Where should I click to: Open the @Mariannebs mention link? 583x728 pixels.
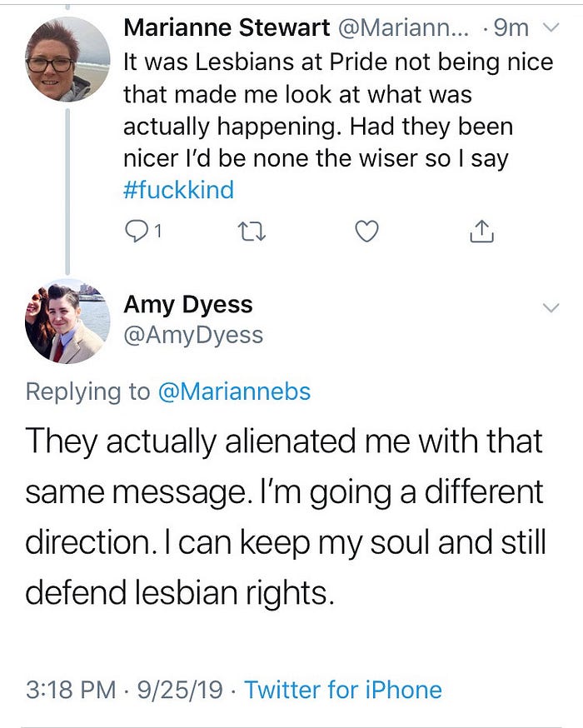coord(234,391)
